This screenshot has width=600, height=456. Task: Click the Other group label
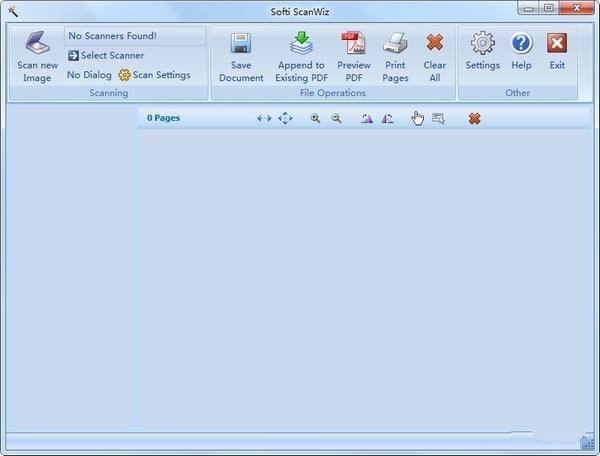tap(517, 93)
